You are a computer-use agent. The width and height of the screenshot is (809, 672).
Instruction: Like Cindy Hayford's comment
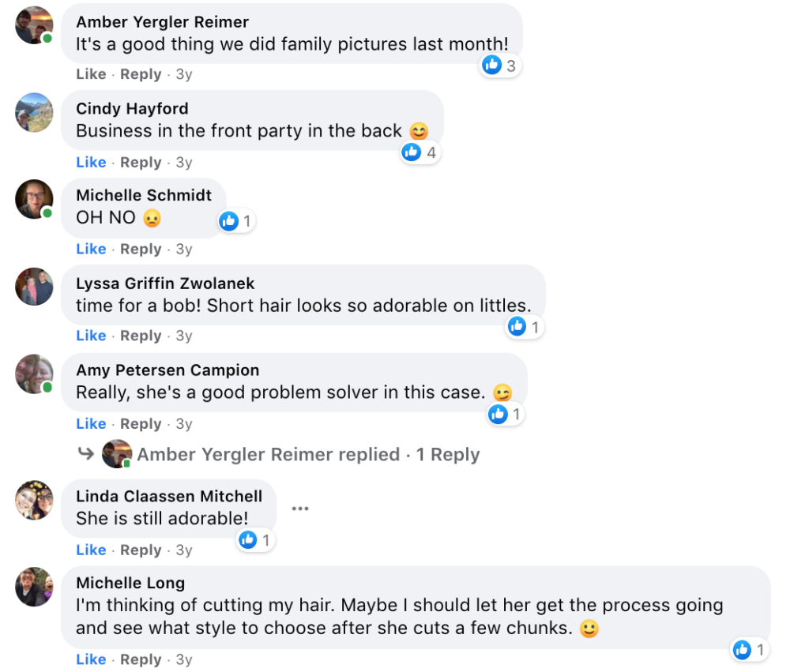[91, 162]
